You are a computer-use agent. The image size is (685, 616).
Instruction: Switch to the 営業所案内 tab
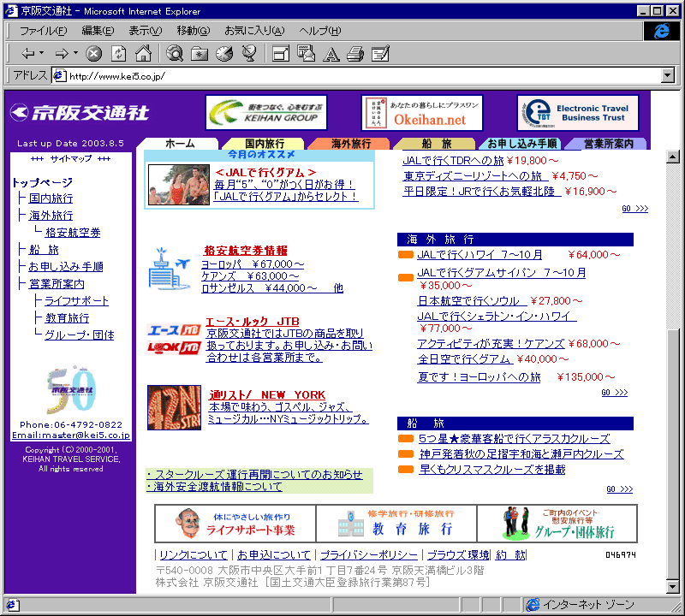pos(608,144)
